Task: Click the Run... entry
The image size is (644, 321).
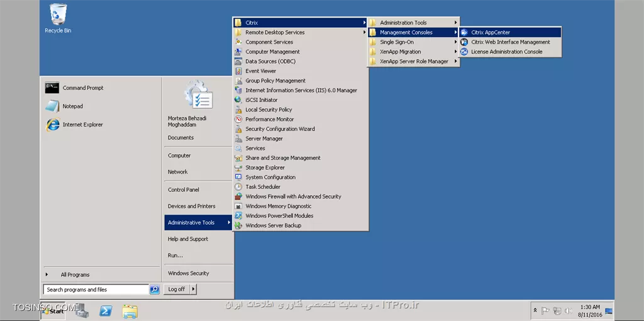Action: 175,256
